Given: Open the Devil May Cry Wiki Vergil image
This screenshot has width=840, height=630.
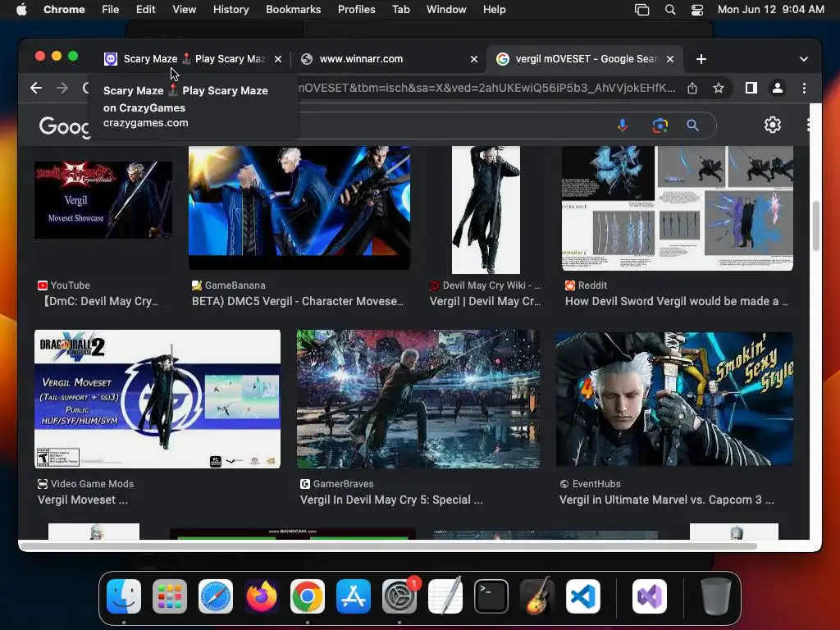Looking at the screenshot, I should (486, 210).
